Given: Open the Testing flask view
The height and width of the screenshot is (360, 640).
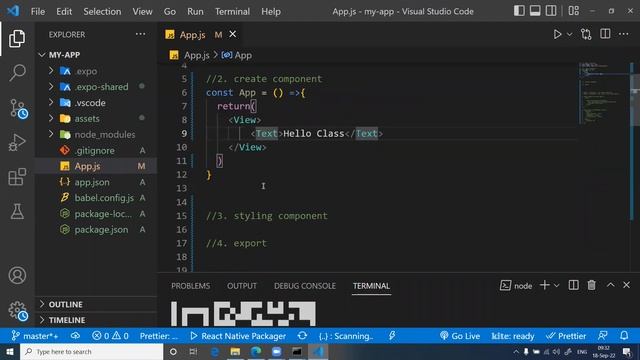Looking at the screenshot, I should 17,212.
